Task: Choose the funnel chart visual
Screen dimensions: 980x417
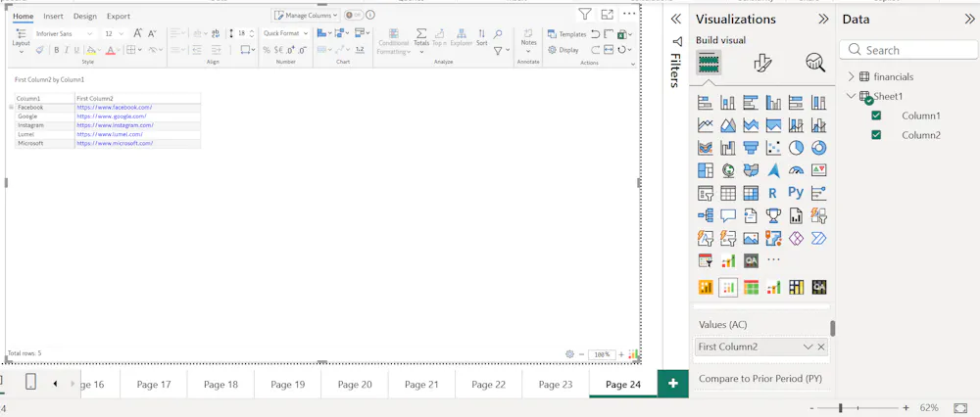Action: point(751,148)
